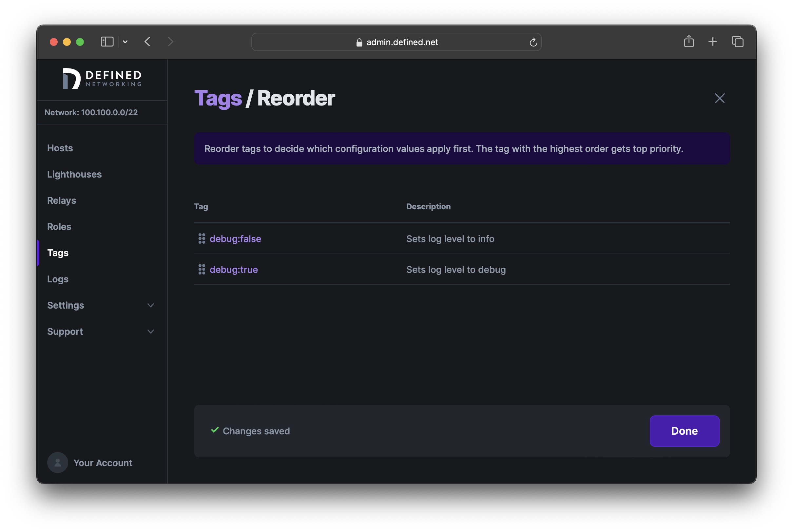Expand the Settings section
The image size is (793, 532).
pyautogui.click(x=66, y=305)
